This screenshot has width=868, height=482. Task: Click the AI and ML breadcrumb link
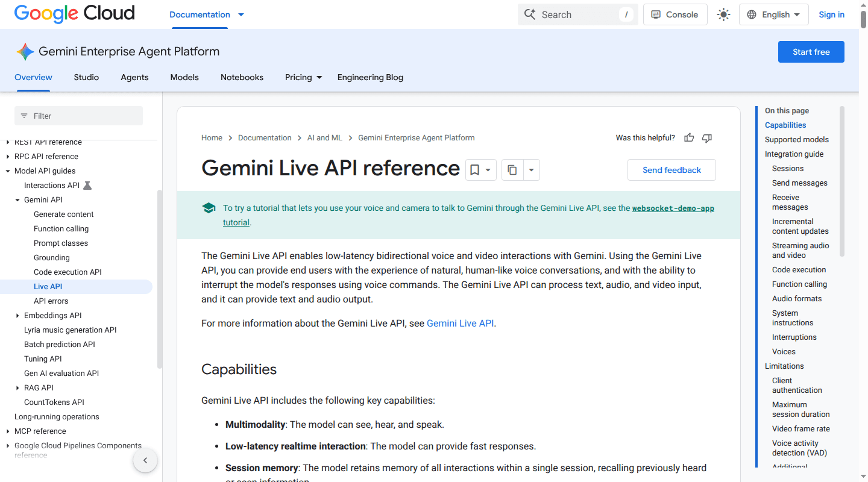click(325, 138)
